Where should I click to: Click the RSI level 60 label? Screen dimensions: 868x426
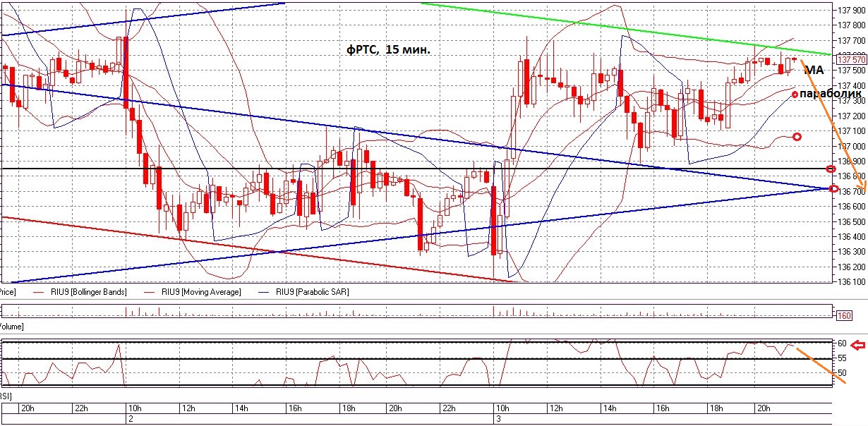coord(842,343)
